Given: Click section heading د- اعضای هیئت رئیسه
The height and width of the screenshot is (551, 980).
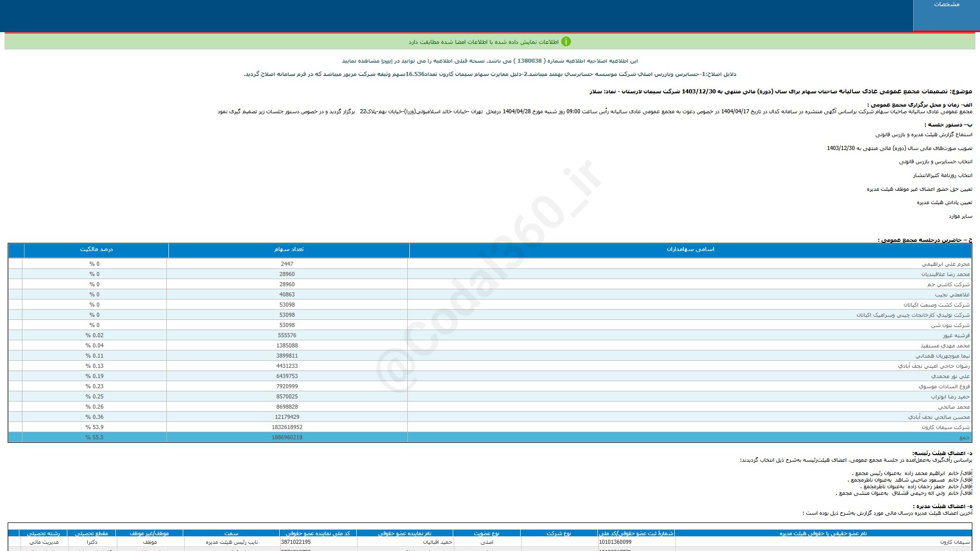Looking at the screenshot, I should click(x=942, y=453).
